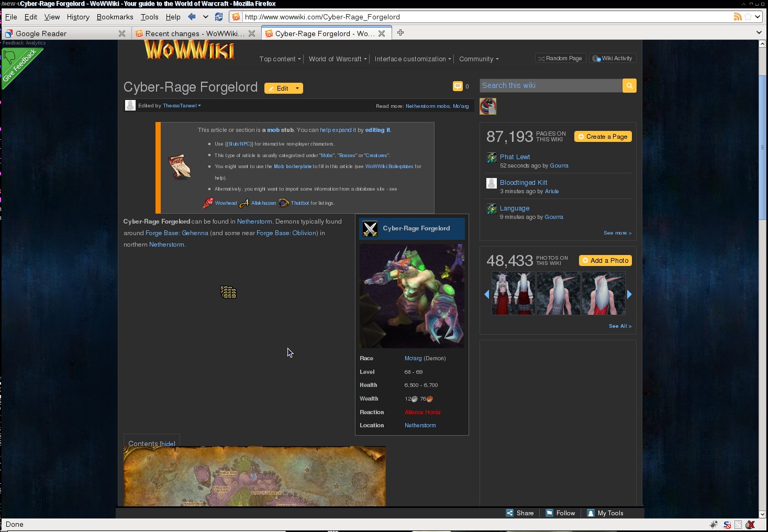
Task: Bookmark this page with the star icon
Action: click(x=748, y=17)
